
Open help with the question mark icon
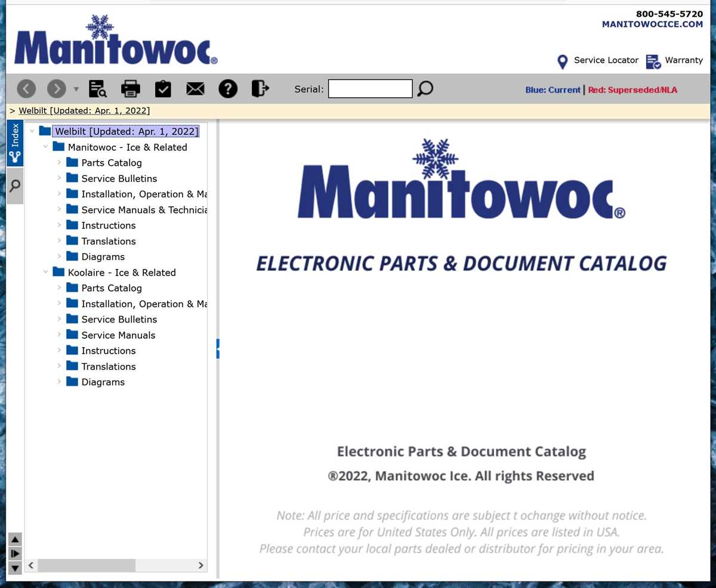tap(228, 89)
